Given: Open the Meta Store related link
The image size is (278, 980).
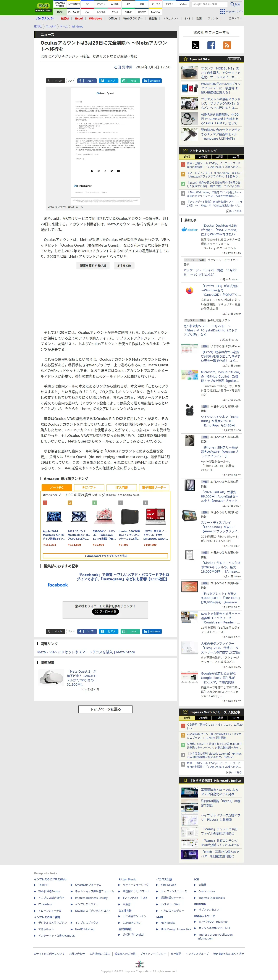Looking at the screenshot, I should (86, 652).
